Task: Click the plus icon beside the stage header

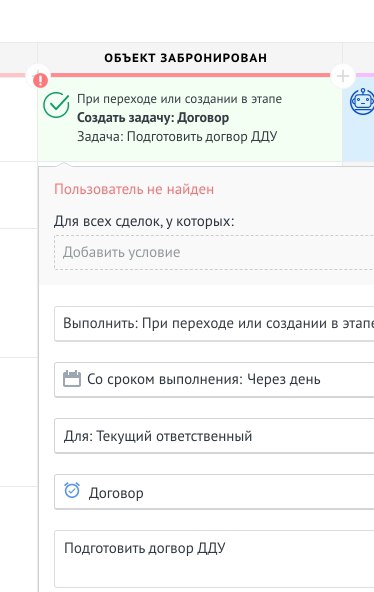Action: [343, 76]
